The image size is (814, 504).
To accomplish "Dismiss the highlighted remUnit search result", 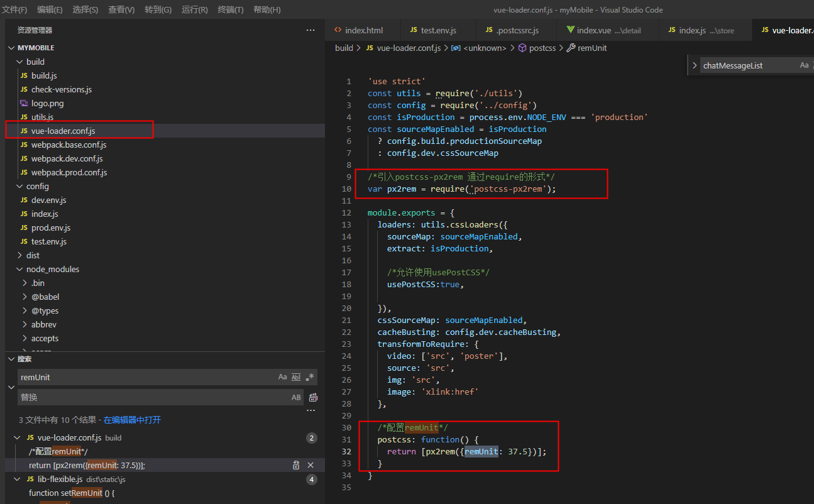I will click(x=310, y=465).
